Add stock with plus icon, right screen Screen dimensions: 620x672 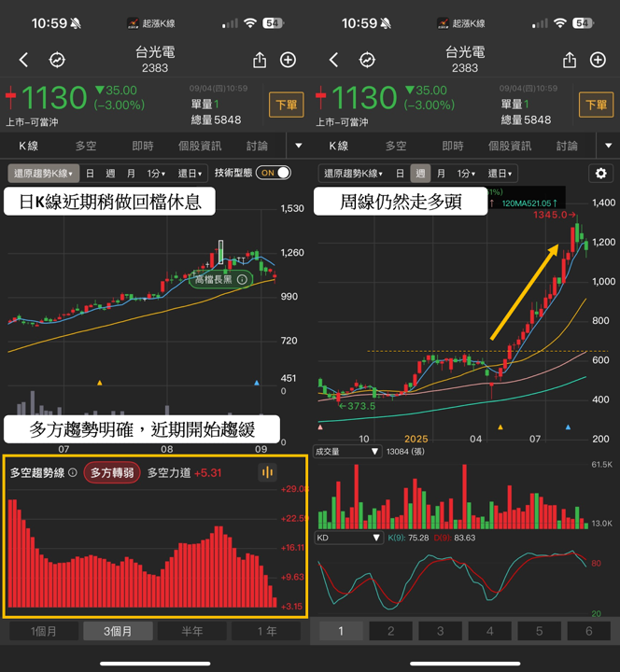(599, 60)
